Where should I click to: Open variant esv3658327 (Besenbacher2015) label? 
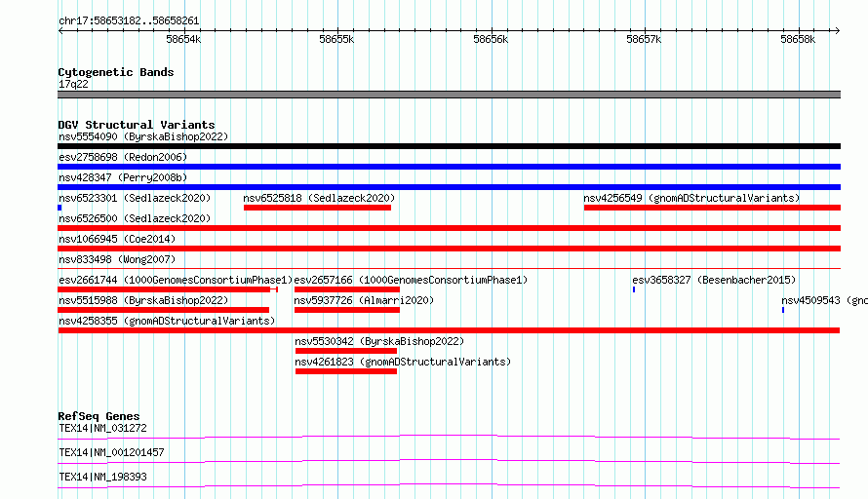click(714, 280)
